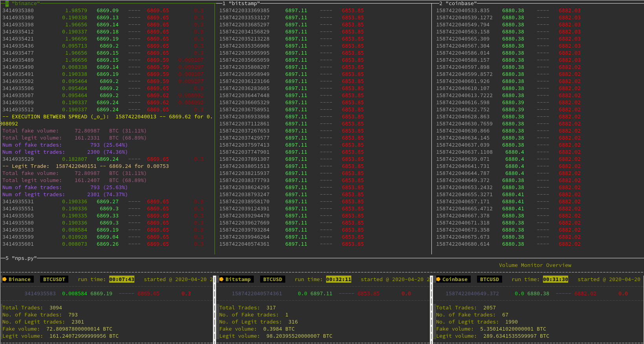Click Bitstamp Legit volume 98.20395520000007 BTC
The width and height of the screenshot is (644, 344).
point(276,336)
